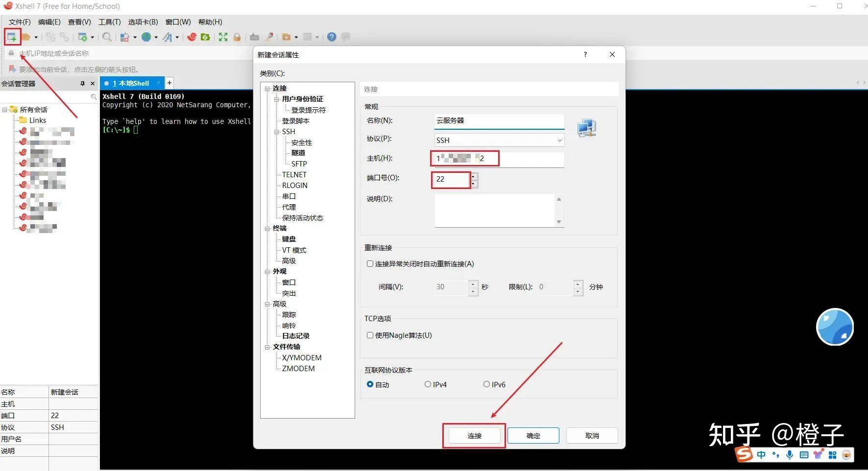This screenshot has width=868, height=471.
Task: Select the IPv4 radio button
Action: click(x=428, y=384)
